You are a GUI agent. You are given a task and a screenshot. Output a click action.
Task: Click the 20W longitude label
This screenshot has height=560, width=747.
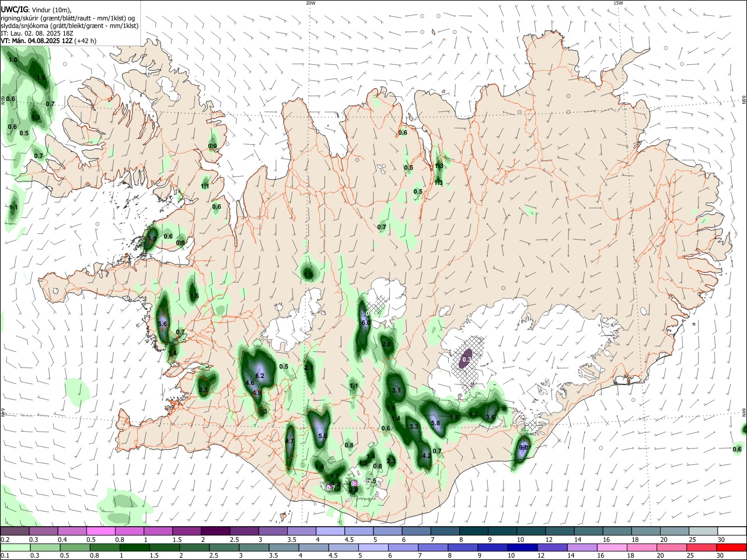[x=310, y=3]
